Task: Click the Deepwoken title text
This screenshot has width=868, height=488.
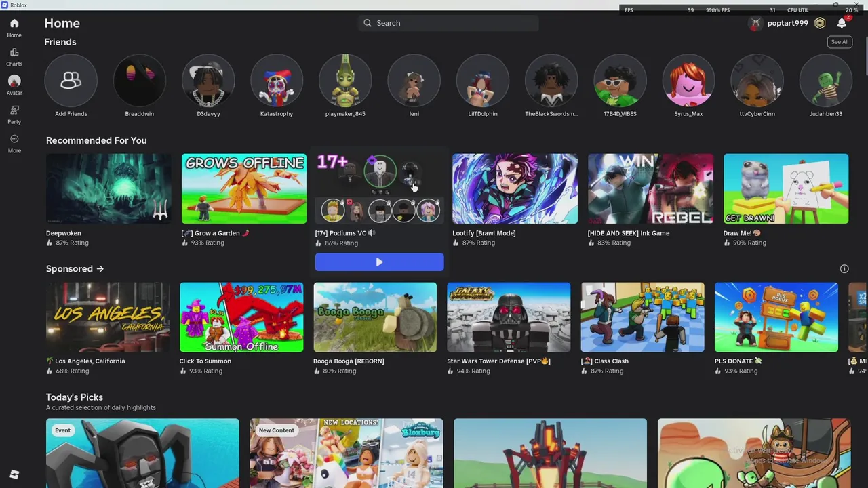Action: (x=64, y=233)
